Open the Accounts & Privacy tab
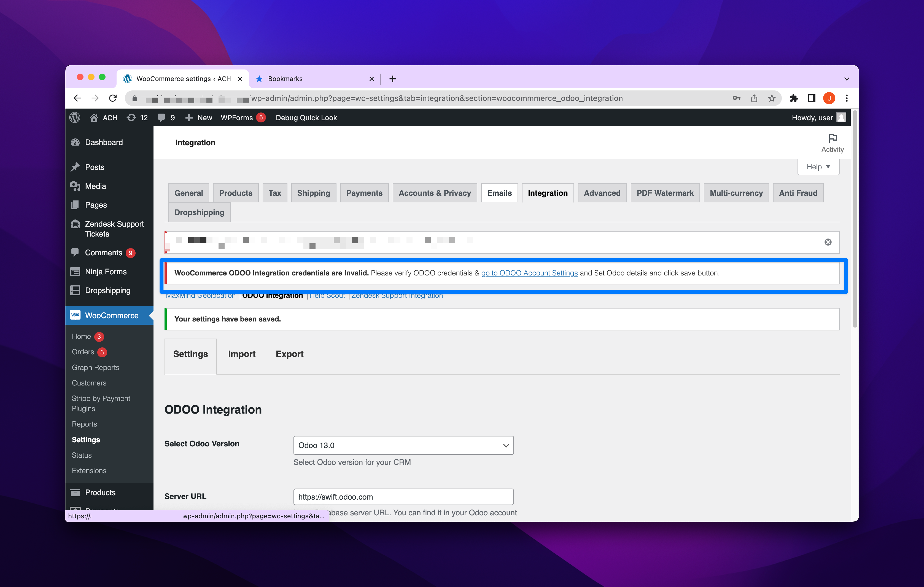 pos(435,193)
